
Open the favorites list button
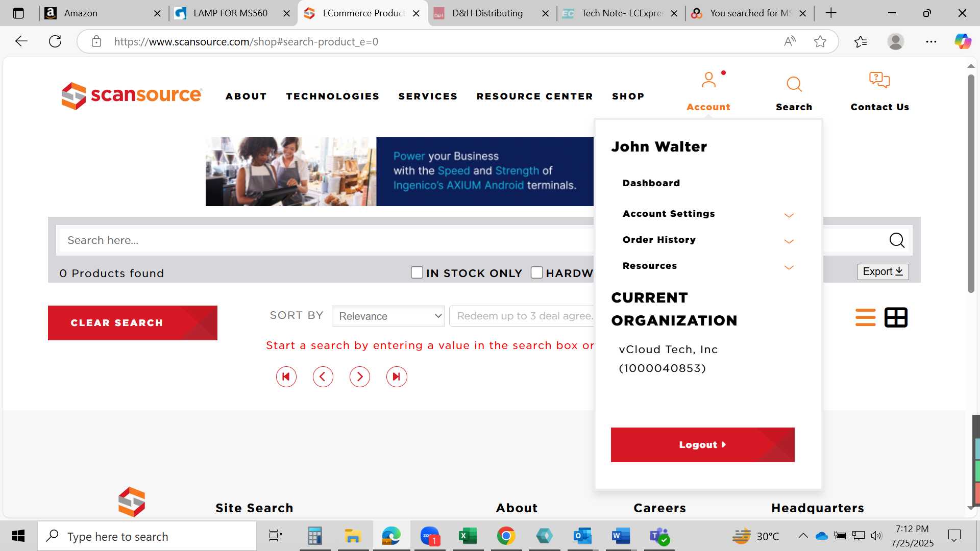[861, 41]
